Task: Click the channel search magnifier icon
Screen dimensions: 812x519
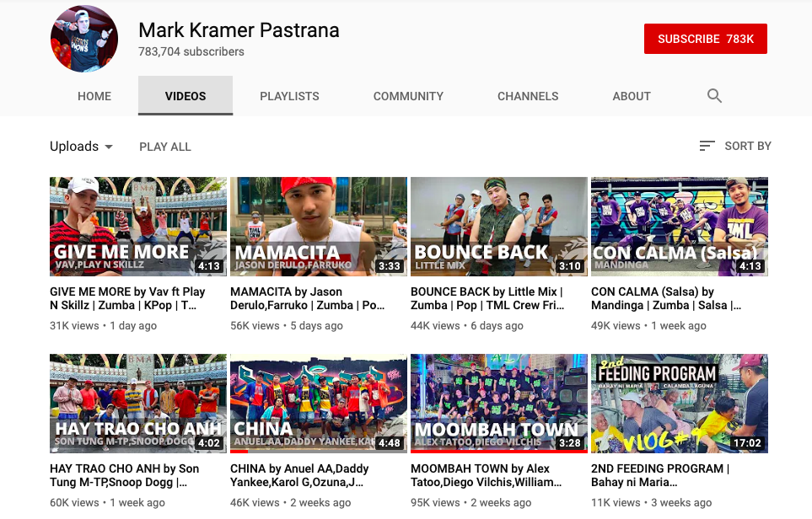Action: pyautogui.click(x=714, y=96)
